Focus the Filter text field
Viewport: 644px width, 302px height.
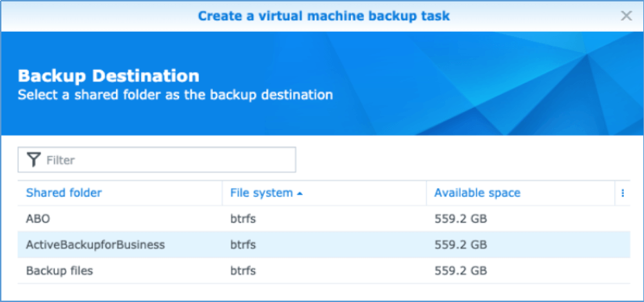166,160
